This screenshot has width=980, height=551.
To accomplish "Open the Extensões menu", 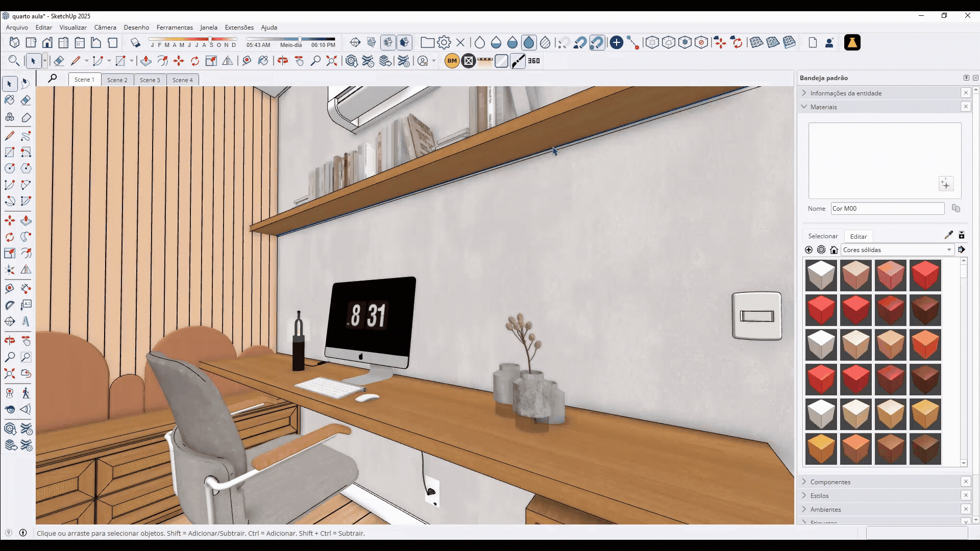I will tap(239, 28).
